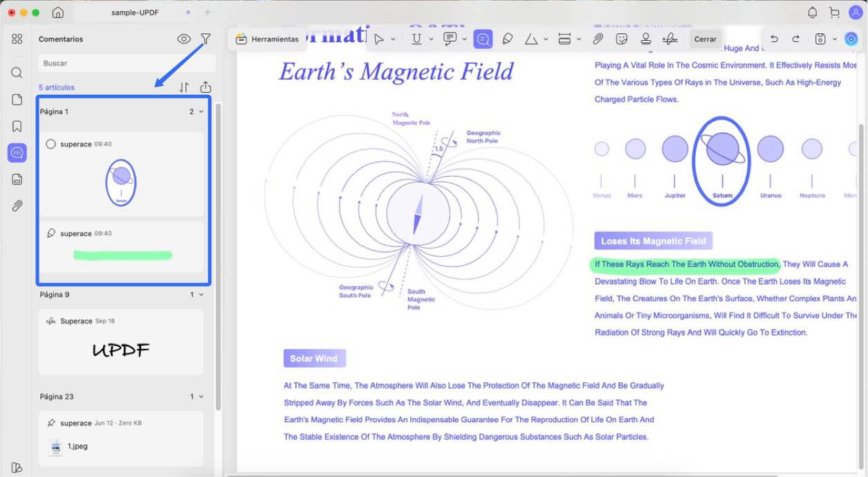Toggle comment visibility with eye icon
868x477 pixels.
pyautogui.click(x=184, y=39)
